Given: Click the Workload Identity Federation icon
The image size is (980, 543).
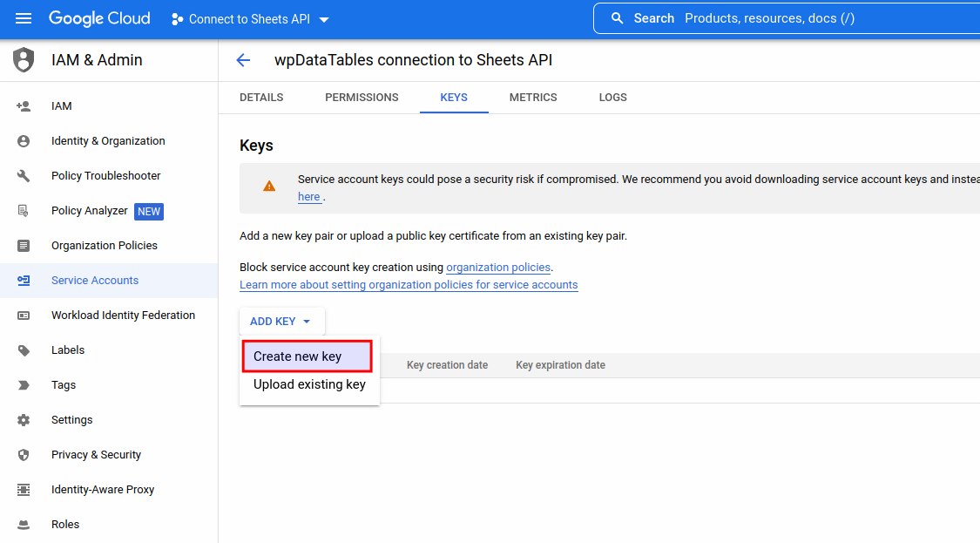Looking at the screenshot, I should (x=24, y=316).
